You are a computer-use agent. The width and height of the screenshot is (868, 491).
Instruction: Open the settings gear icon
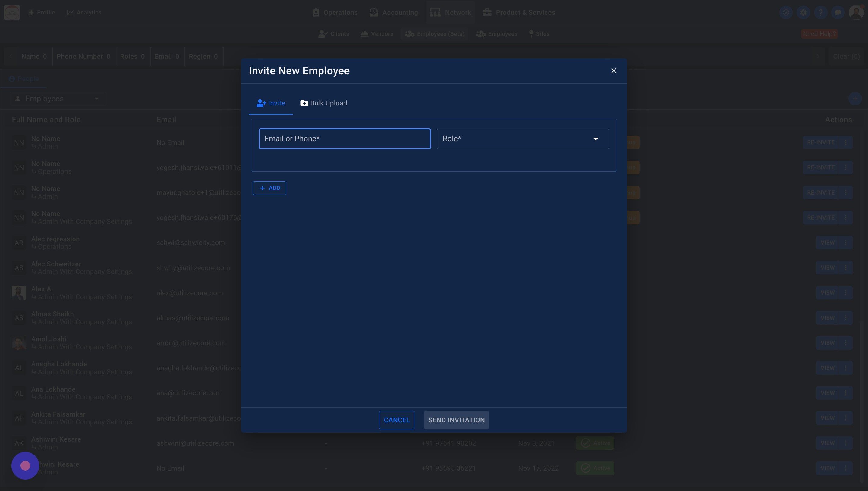pos(803,12)
